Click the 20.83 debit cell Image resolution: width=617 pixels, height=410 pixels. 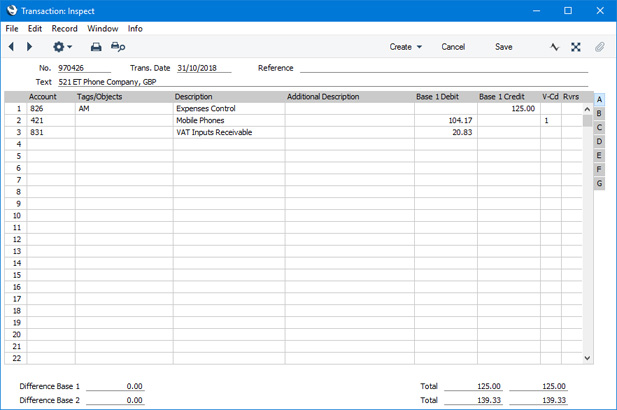(446, 132)
